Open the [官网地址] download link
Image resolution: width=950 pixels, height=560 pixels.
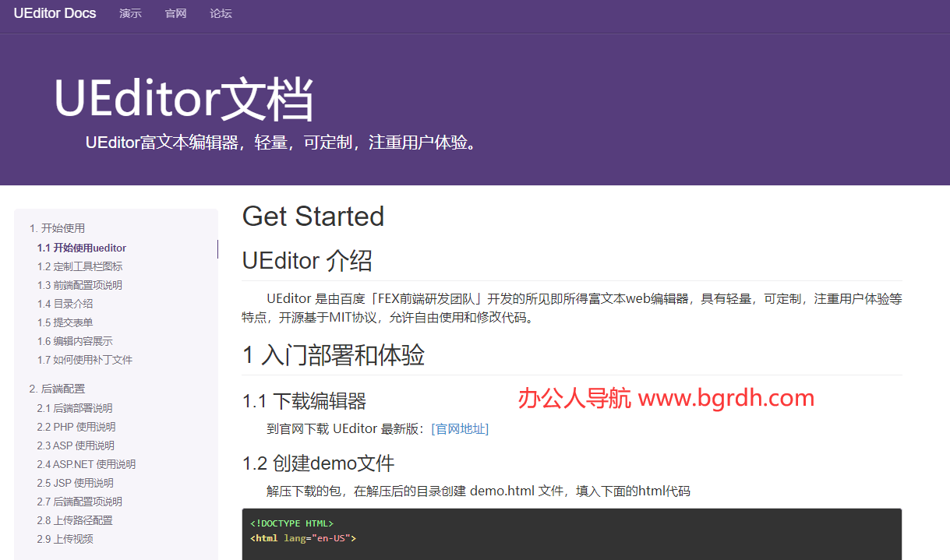pos(460,428)
